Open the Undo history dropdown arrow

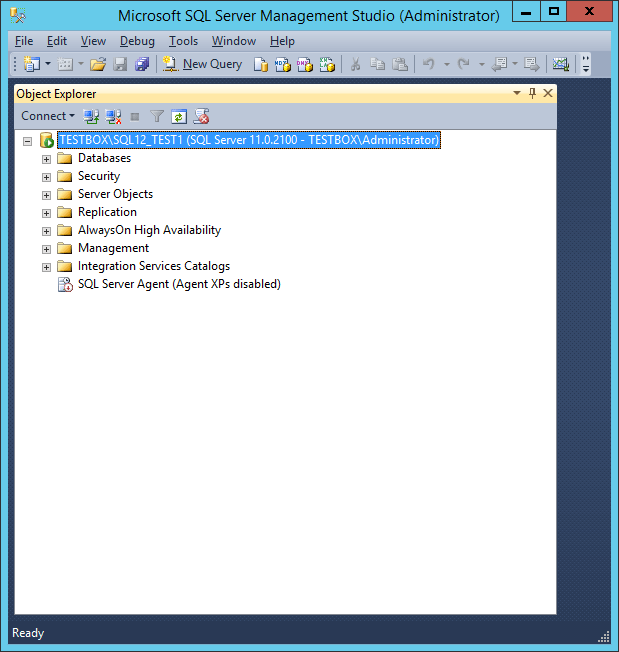pos(447,64)
